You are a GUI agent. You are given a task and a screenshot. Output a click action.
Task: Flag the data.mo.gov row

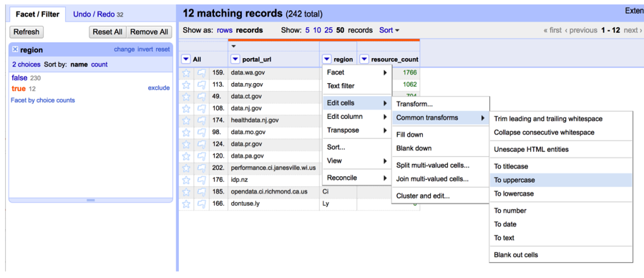tap(201, 133)
